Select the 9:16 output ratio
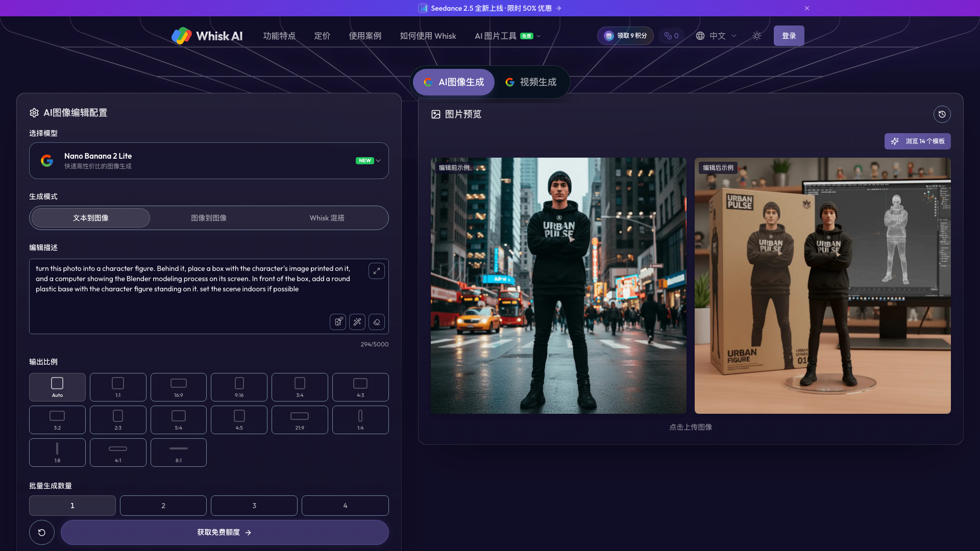The height and width of the screenshot is (551, 980). click(x=239, y=387)
